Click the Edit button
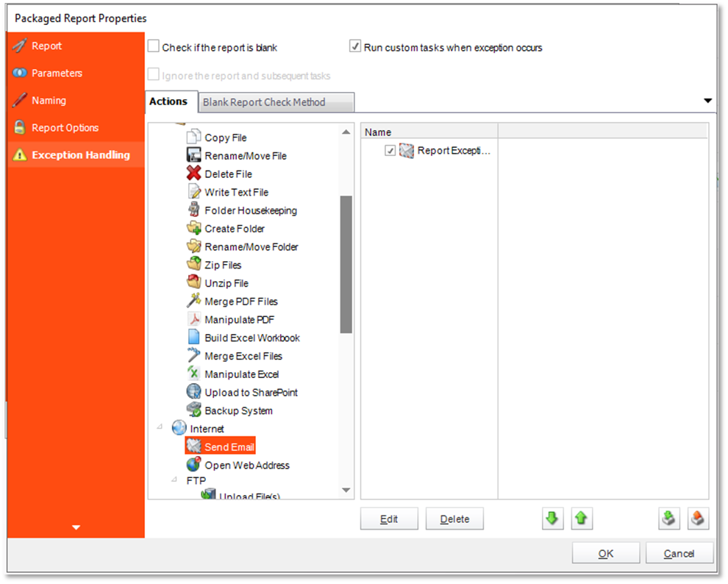 pos(389,519)
